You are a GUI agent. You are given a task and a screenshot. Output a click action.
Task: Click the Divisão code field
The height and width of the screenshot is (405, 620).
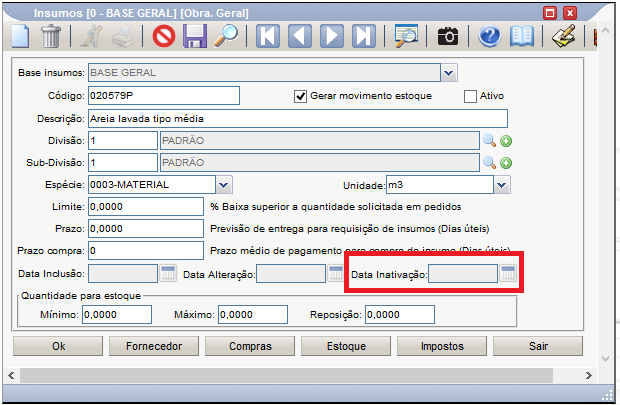(123, 140)
